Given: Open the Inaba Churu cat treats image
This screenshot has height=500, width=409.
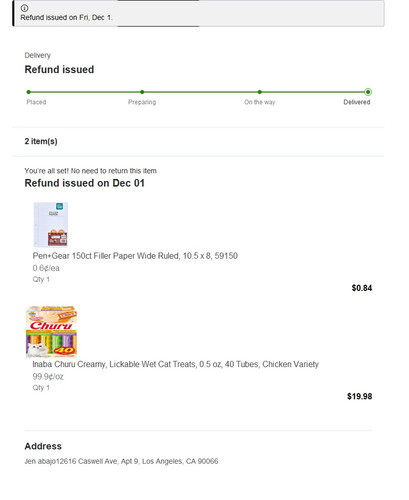Looking at the screenshot, I should click(51, 332).
